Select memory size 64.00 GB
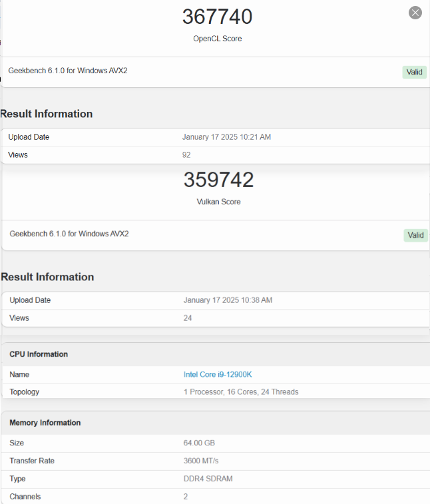The height and width of the screenshot is (504, 430). pyautogui.click(x=199, y=443)
